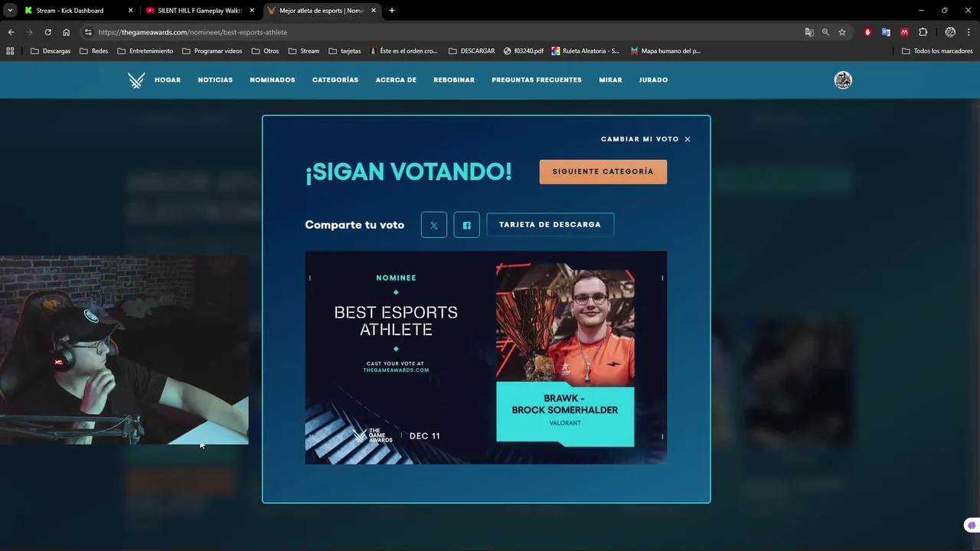Click the SIGUIENTE CATEGORÍA button
Screen dimensions: 980x551
tap(603, 171)
